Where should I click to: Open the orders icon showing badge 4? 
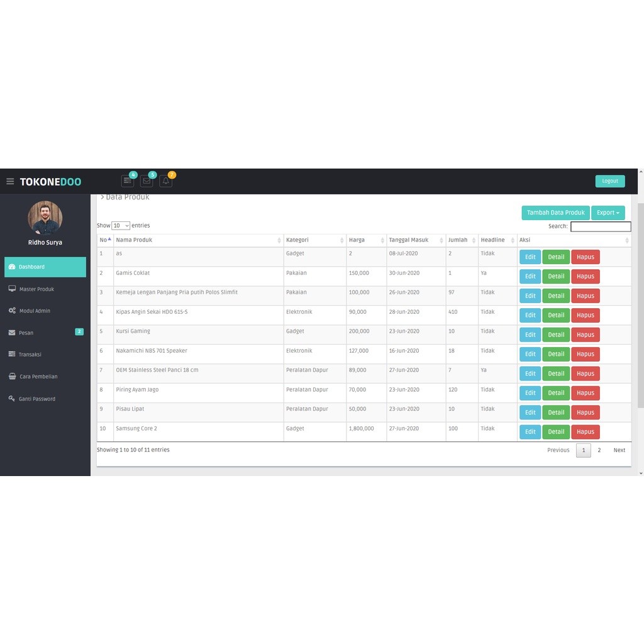(128, 181)
